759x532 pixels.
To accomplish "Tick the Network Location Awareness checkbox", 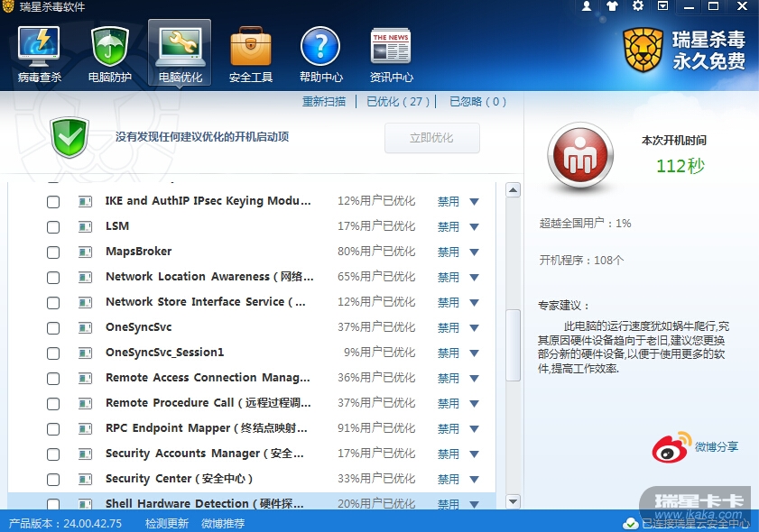I will 53,278.
